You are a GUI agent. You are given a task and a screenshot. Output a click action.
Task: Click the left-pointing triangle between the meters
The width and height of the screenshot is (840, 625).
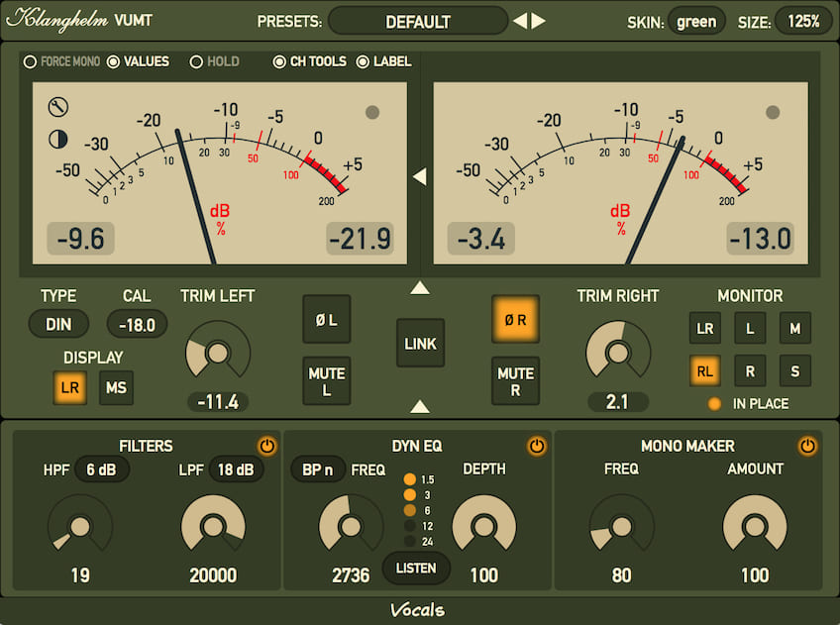[x=420, y=176]
